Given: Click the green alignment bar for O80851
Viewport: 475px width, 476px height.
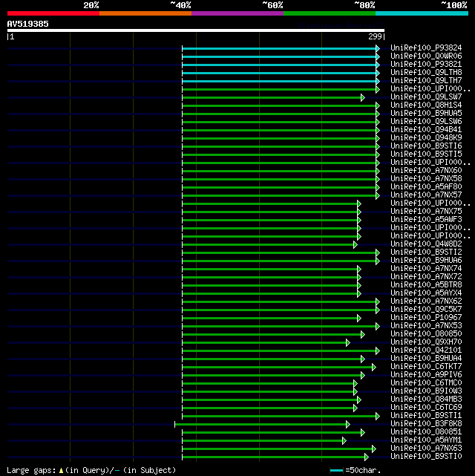Looking at the screenshot, I should [272, 433].
